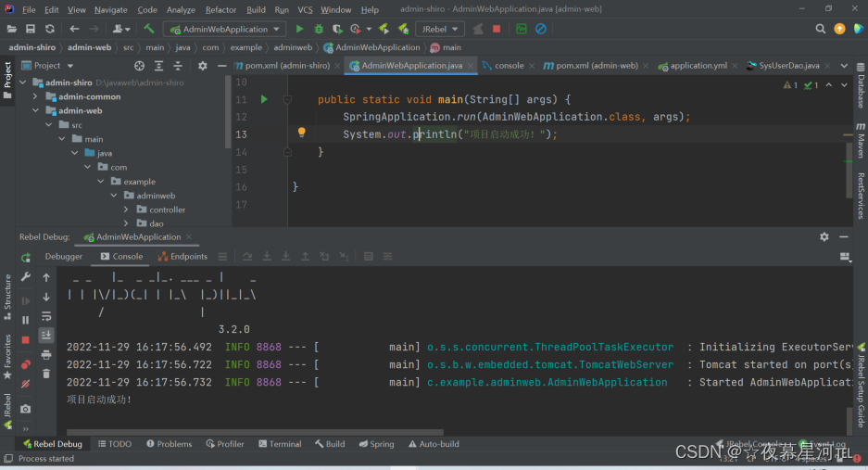Clear console output with trash icon
The height and width of the screenshot is (470, 868).
(45, 374)
